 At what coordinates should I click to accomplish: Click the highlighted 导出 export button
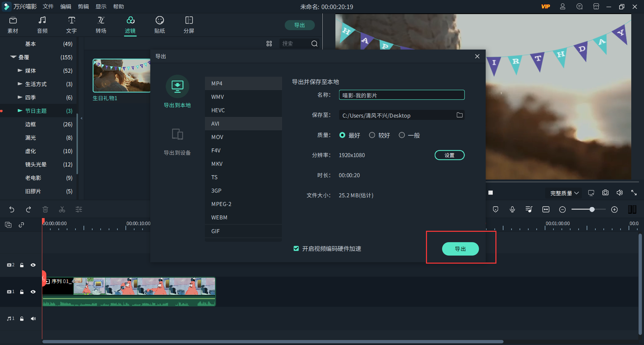[461, 249]
